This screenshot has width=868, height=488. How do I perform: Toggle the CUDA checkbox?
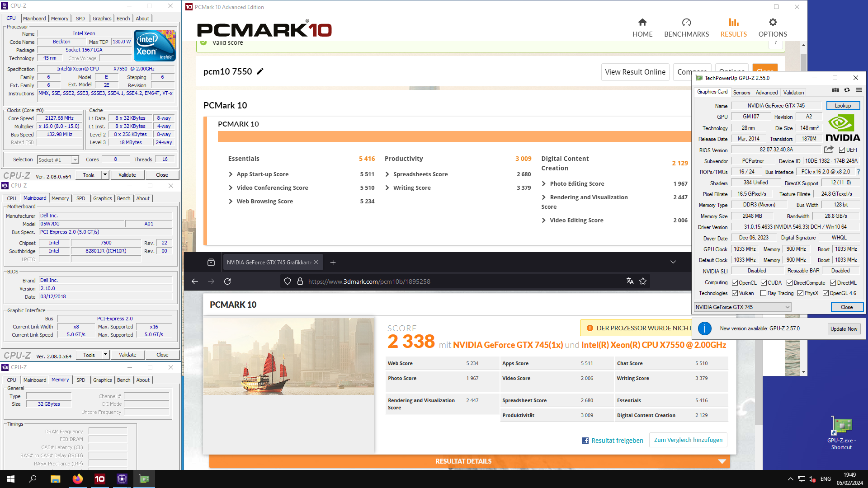coord(764,282)
